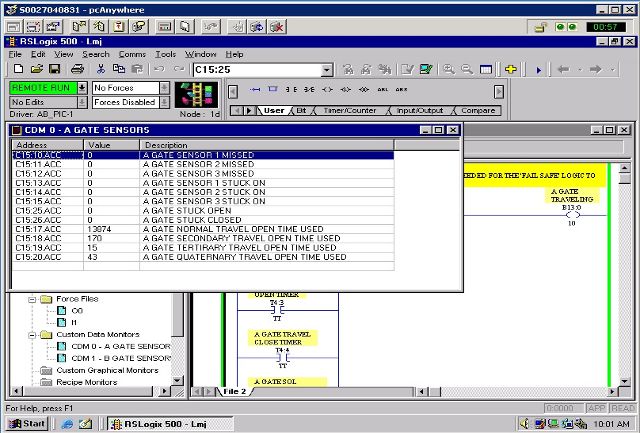Click the verify project icon

tap(426, 69)
